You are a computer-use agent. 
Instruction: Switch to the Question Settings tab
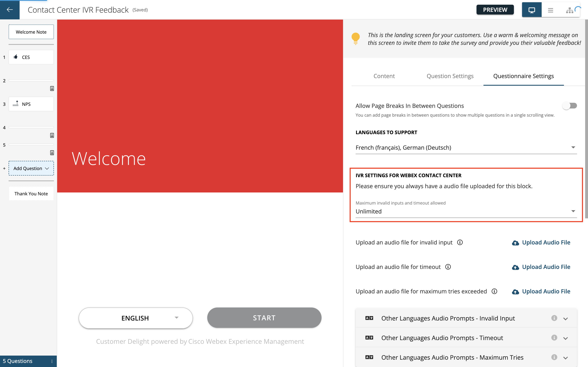[450, 76]
